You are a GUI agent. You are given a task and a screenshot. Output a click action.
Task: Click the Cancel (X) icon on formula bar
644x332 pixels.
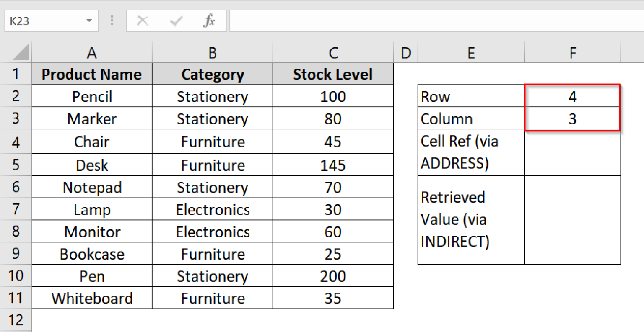click(x=143, y=21)
